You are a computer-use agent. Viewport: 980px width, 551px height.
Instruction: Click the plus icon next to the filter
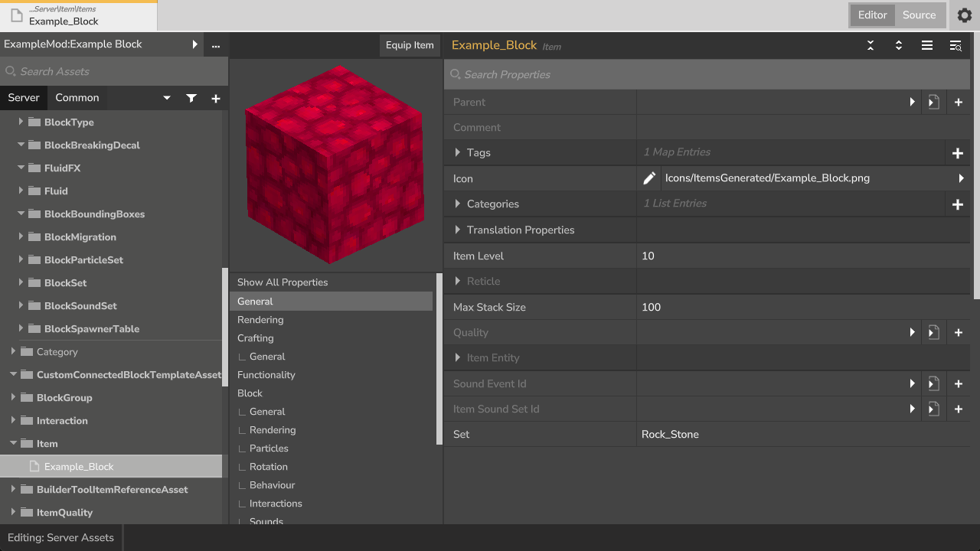click(x=216, y=98)
